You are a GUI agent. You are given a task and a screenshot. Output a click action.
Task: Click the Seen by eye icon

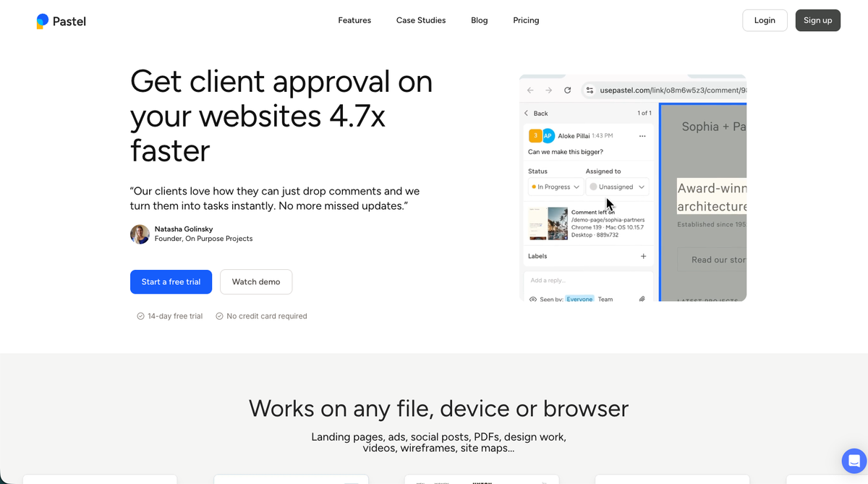[x=533, y=299]
